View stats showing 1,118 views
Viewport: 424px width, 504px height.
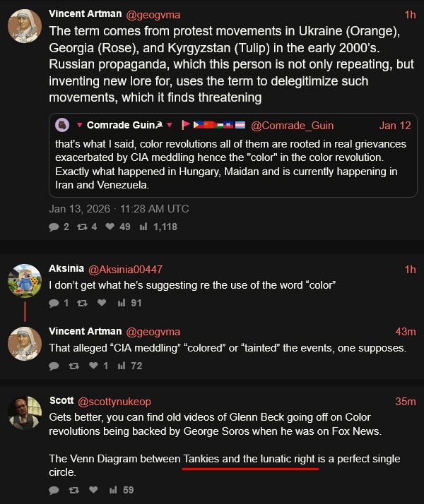[143, 227]
